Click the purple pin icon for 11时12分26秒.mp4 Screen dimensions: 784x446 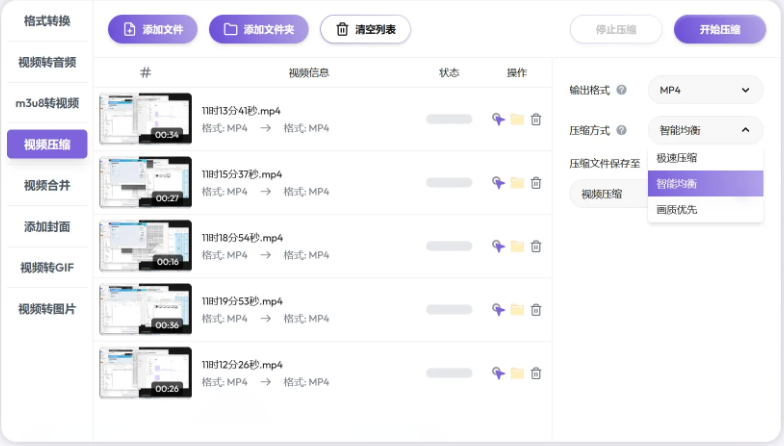point(498,373)
